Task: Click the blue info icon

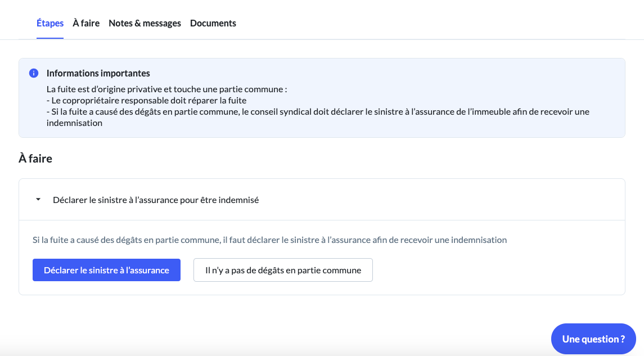Action: pos(34,73)
